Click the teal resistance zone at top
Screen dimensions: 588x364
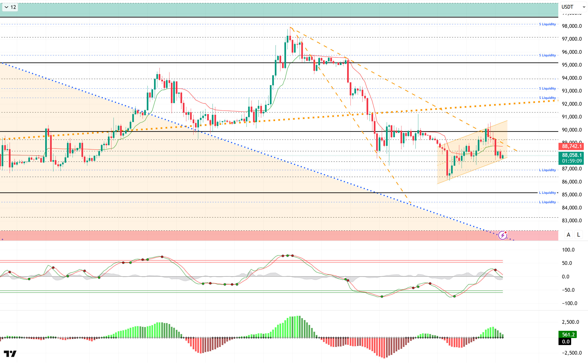(x=277, y=10)
